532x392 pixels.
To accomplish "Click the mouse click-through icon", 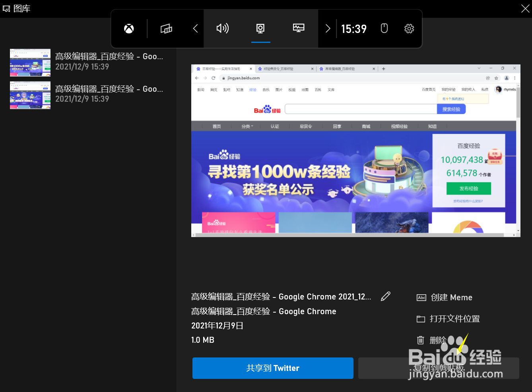I will [x=384, y=29].
